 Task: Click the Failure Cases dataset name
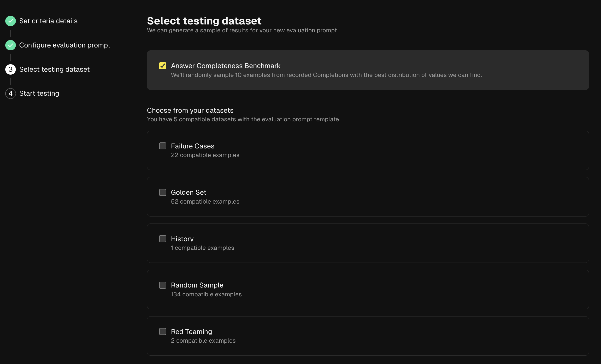192,146
